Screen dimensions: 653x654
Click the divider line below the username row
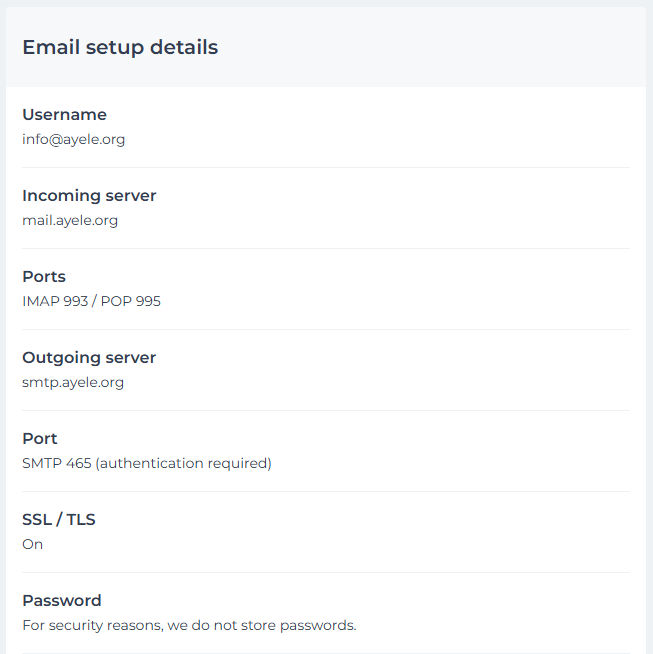[326, 167]
